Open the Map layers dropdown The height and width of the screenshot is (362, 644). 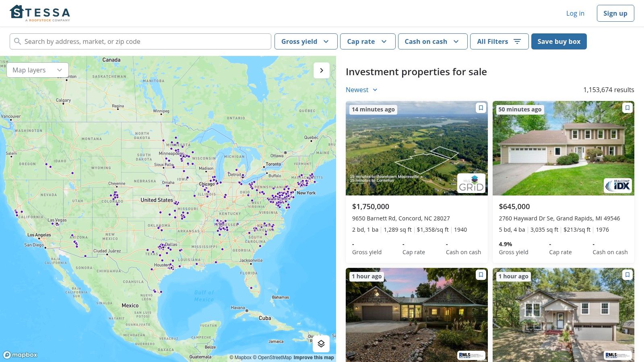(x=37, y=70)
